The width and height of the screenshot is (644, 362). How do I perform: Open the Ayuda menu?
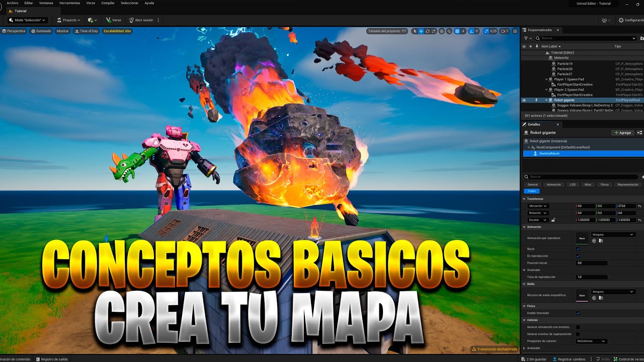click(x=149, y=3)
